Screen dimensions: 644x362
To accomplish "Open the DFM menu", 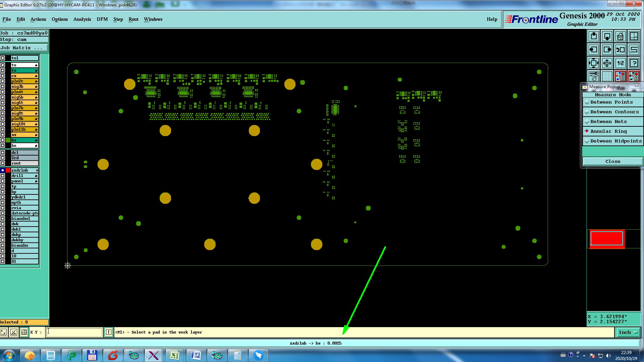I will point(102,19).
